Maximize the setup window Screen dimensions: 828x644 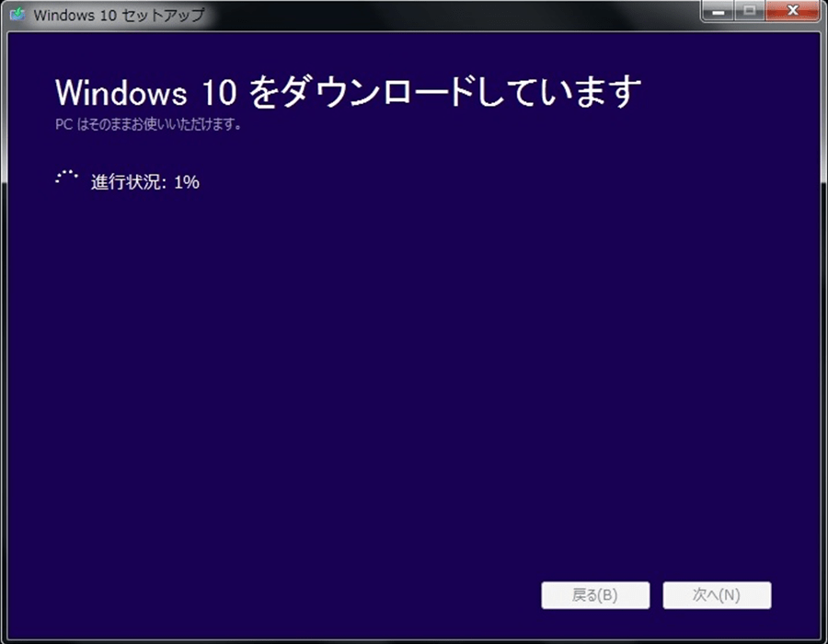(x=749, y=10)
